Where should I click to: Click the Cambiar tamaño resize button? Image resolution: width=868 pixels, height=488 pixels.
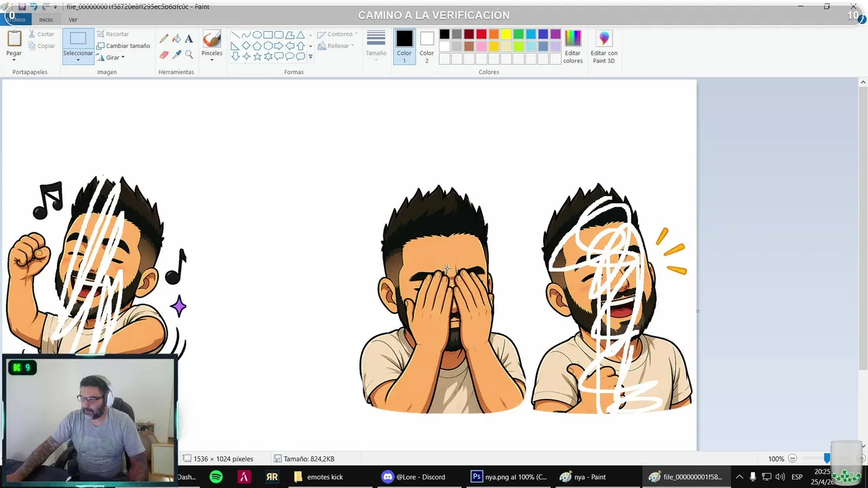point(123,46)
